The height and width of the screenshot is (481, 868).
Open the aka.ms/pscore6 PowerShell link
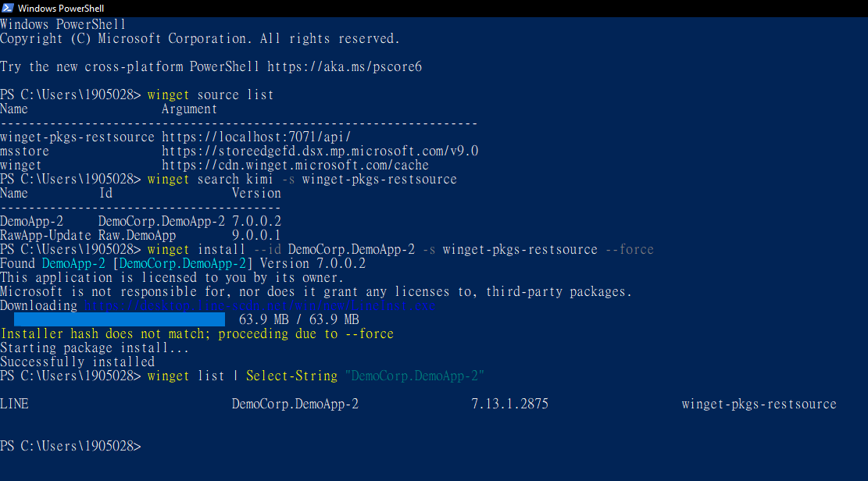345,67
